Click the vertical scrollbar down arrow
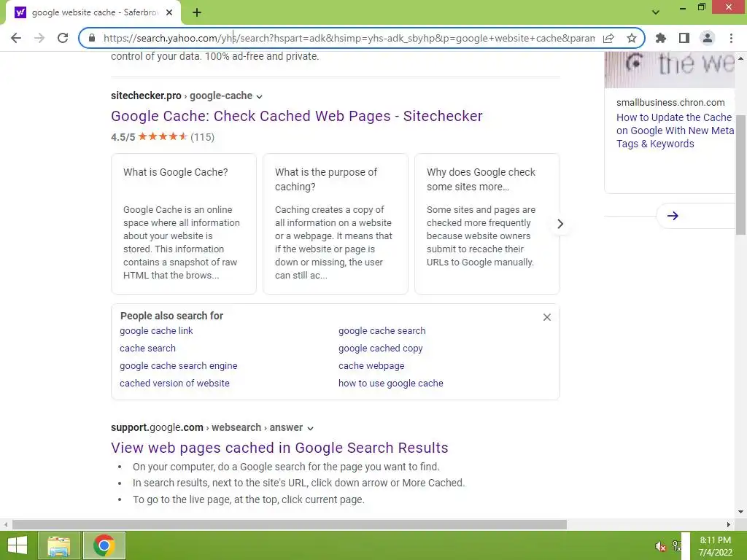 tap(740, 512)
